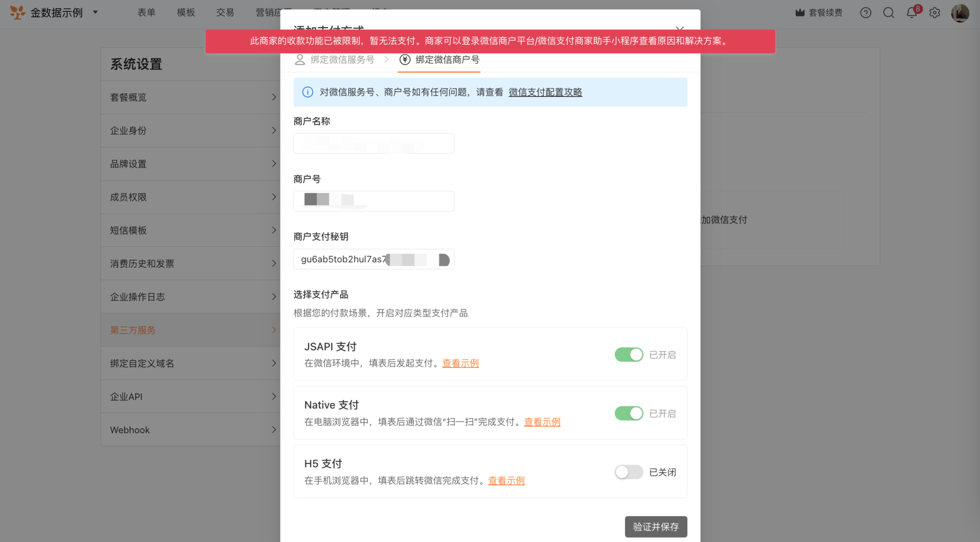Viewport: 980px width, 542px height.
Task: Expand the chevron beside 企业操作日志
Action: click(x=274, y=296)
